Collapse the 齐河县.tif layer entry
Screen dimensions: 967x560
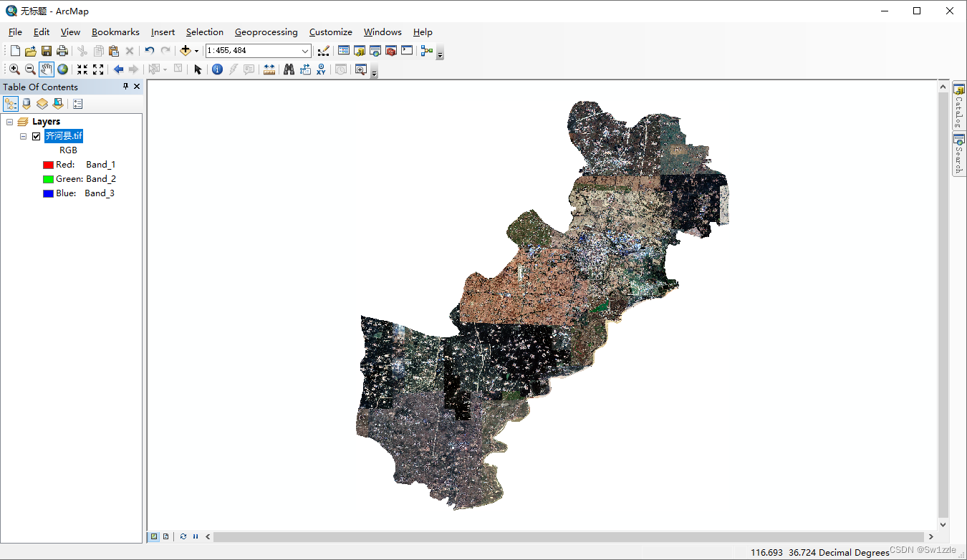(22, 135)
